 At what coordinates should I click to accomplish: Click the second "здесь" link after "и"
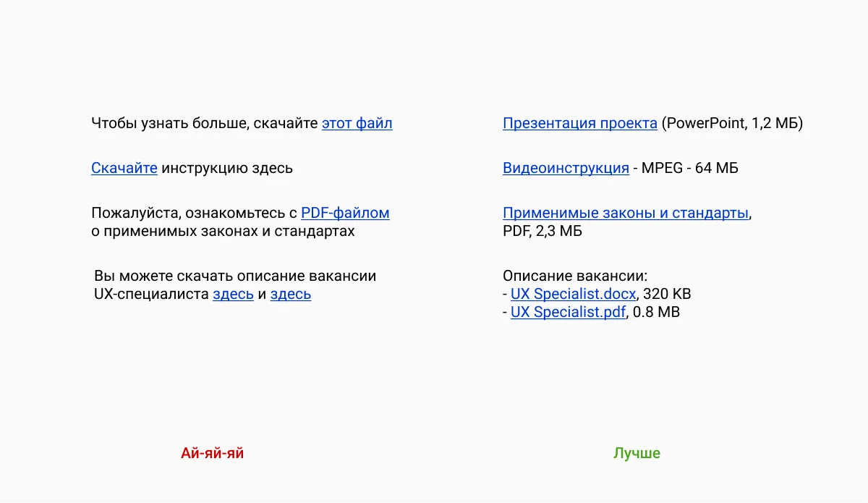291,294
